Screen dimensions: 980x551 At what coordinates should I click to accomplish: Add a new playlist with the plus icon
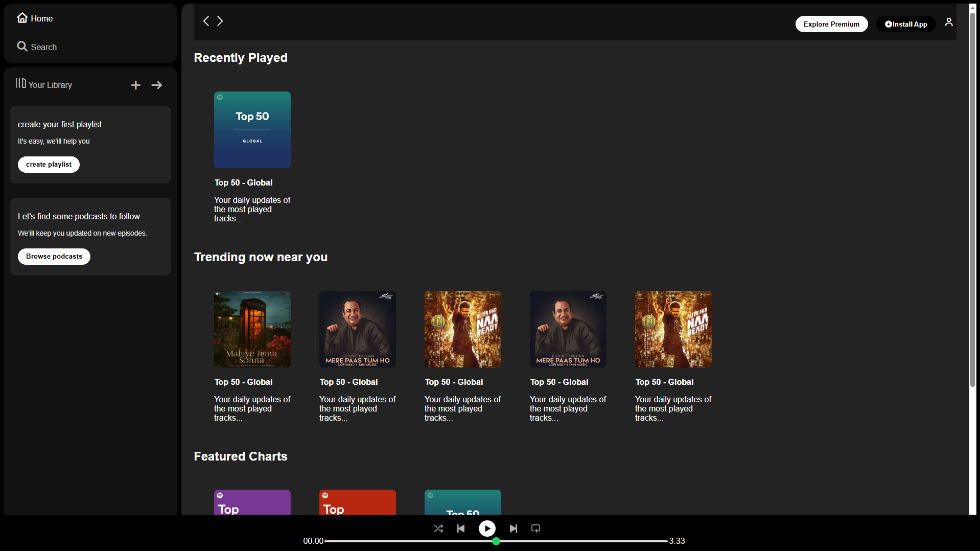click(x=135, y=85)
